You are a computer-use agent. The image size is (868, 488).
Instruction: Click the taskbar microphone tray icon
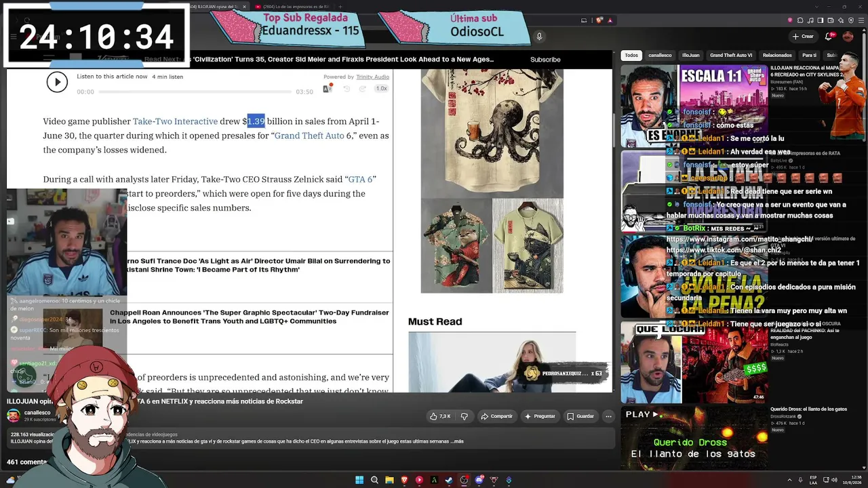pos(800,481)
